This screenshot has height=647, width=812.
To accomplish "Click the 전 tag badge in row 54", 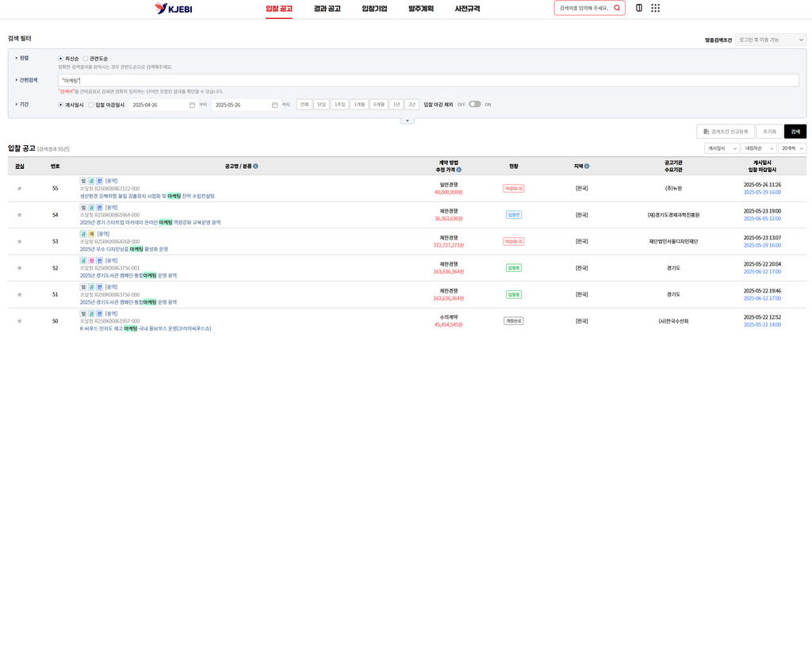I will pyautogui.click(x=99, y=208).
